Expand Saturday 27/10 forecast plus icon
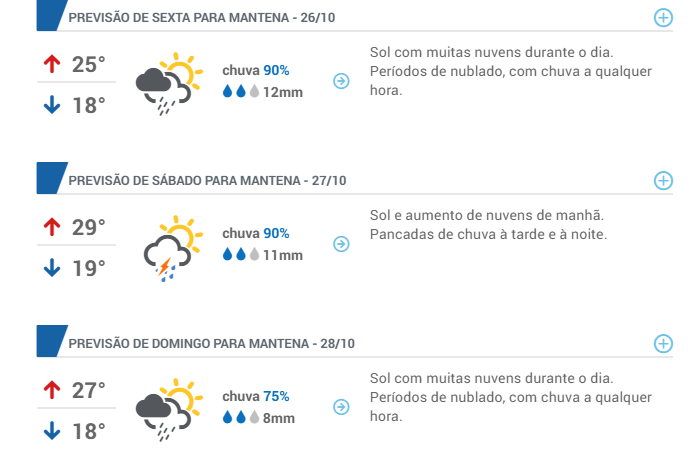This screenshot has height=450, width=700. tap(662, 180)
